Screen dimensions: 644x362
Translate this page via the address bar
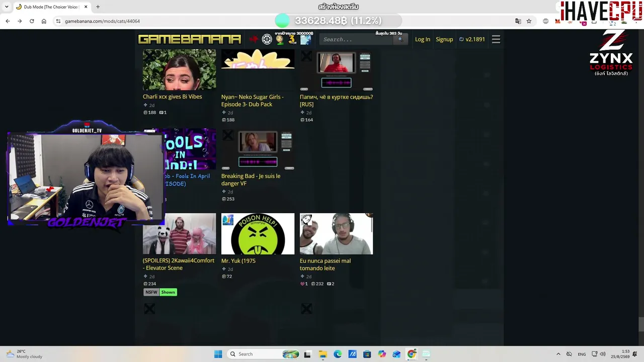pyautogui.click(x=518, y=21)
